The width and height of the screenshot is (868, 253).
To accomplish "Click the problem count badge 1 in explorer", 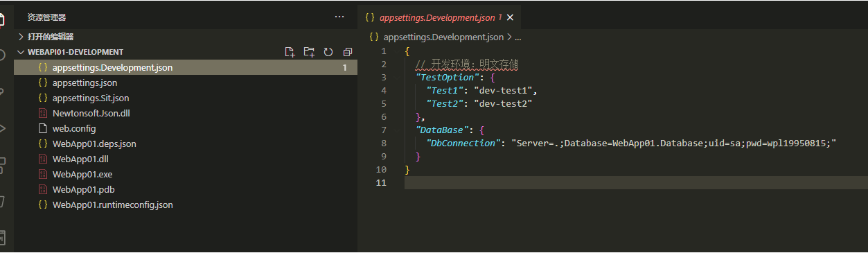I will click(x=344, y=68).
